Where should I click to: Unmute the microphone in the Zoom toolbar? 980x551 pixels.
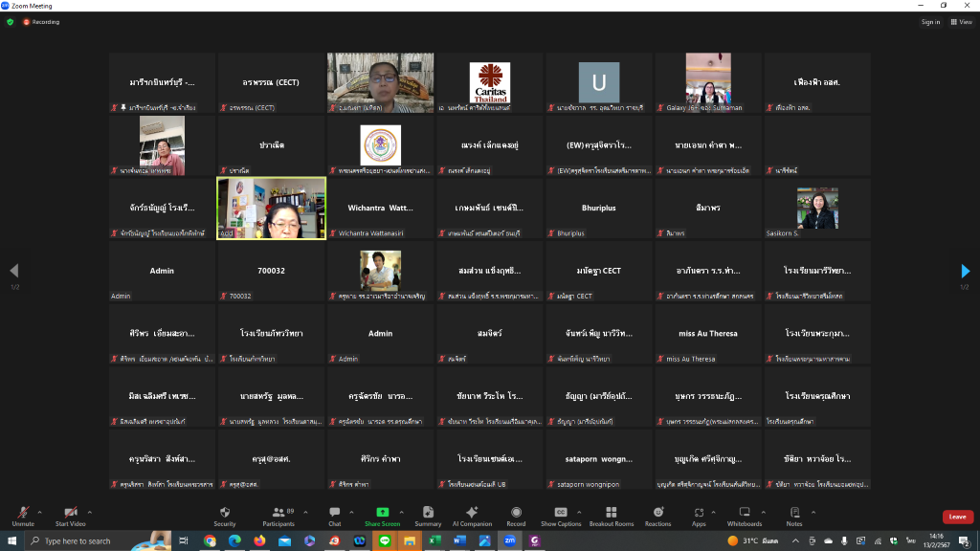(x=23, y=516)
